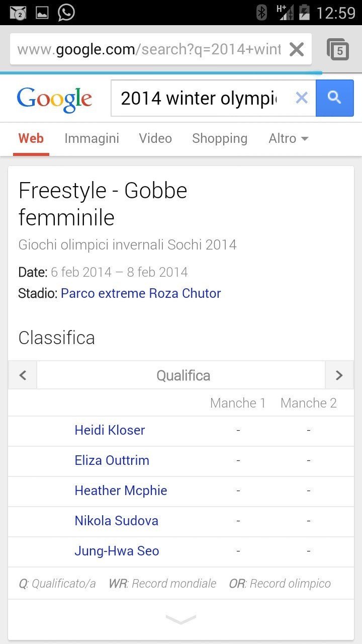Stop loading with the address bar X
This screenshot has width=362, height=644.
point(297,49)
